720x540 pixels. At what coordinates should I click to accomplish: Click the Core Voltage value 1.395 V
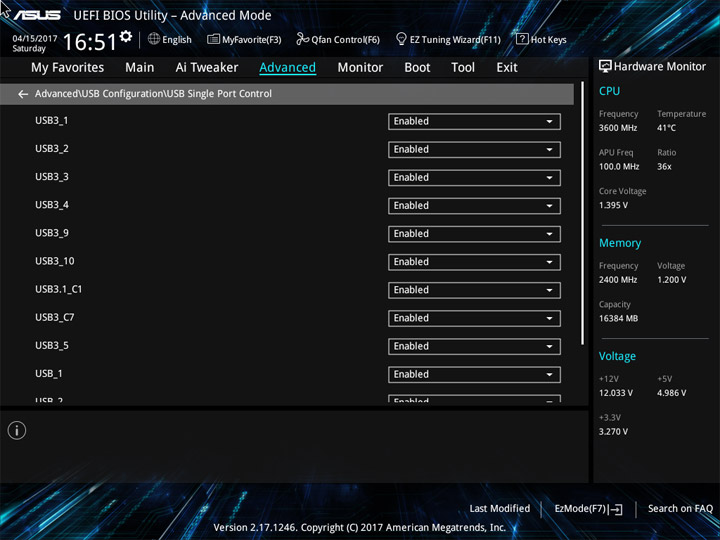click(x=613, y=205)
